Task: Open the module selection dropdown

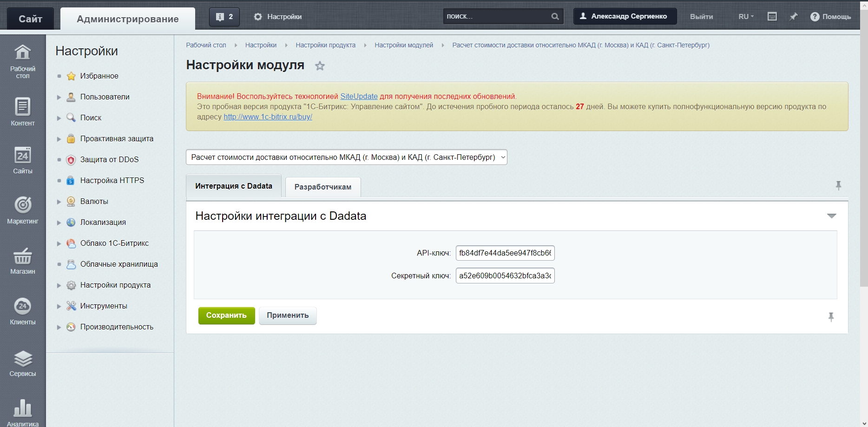Action: pos(346,157)
